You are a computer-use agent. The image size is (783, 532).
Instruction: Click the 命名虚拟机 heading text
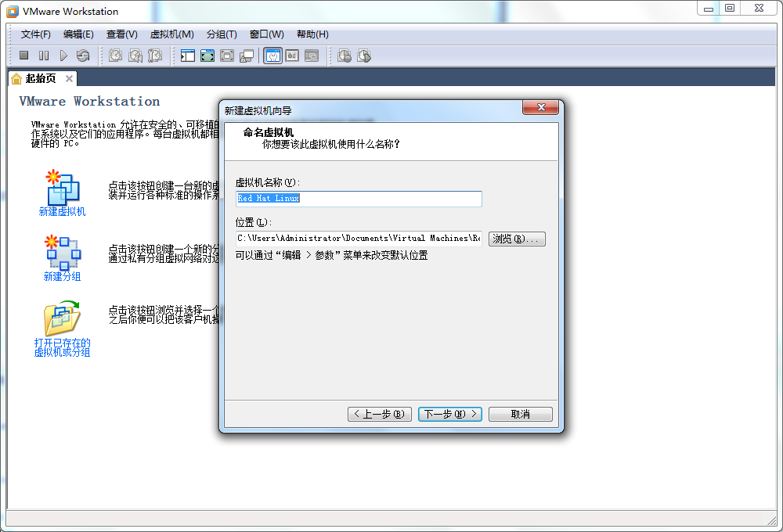point(268,133)
